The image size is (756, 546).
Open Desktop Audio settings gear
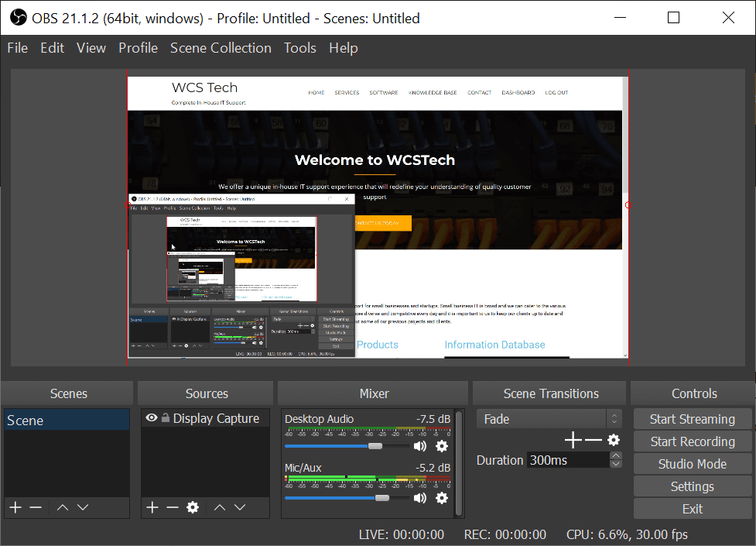click(x=442, y=446)
